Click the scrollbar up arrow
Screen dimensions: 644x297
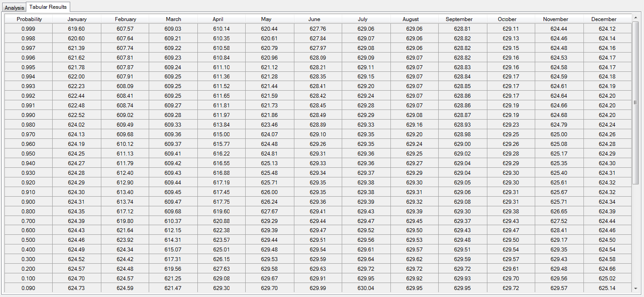[x=635, y=18]
